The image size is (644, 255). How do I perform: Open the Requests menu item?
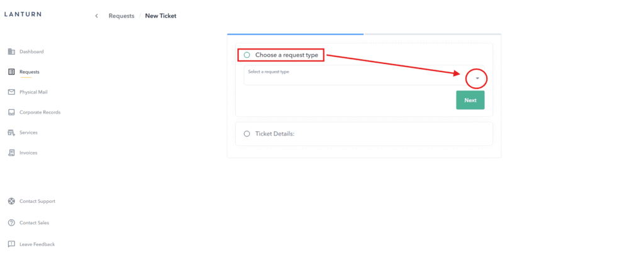pyautogui.click(x=29, y=72)
